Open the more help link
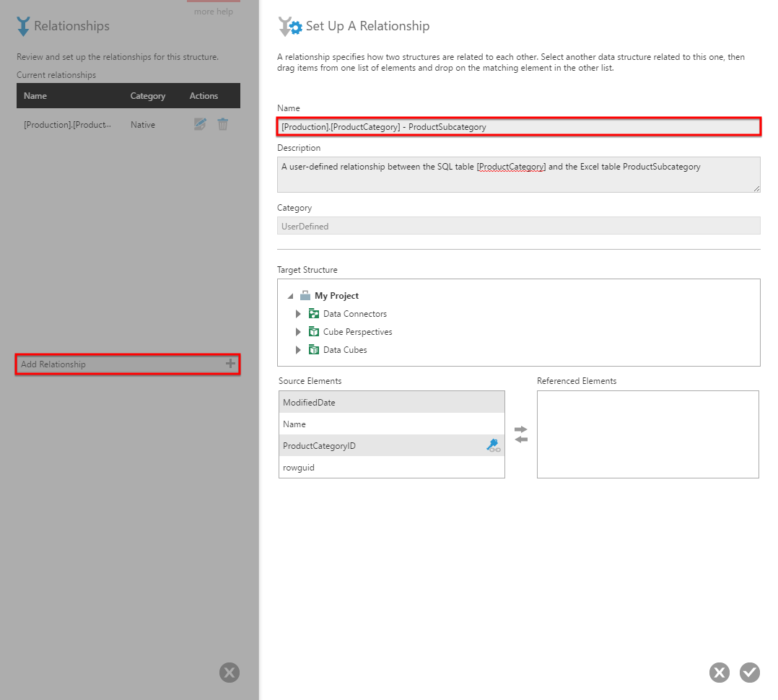 click(214, 11)
